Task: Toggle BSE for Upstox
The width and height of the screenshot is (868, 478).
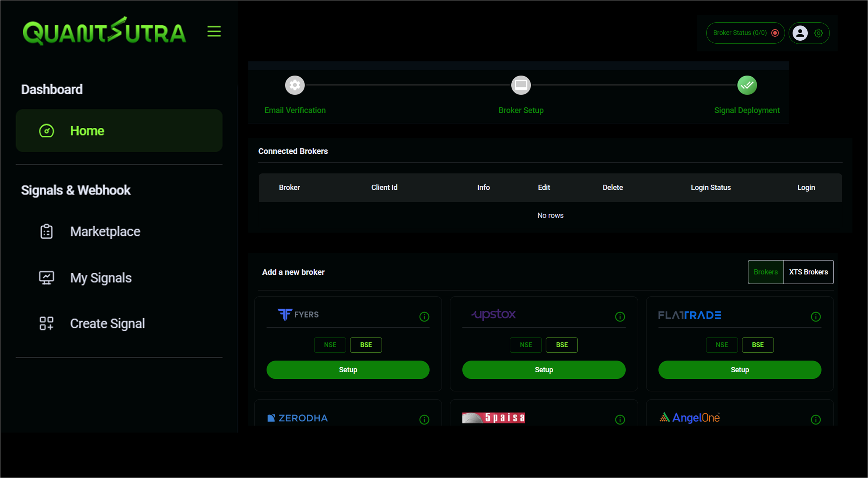Action: click(561, 345)
